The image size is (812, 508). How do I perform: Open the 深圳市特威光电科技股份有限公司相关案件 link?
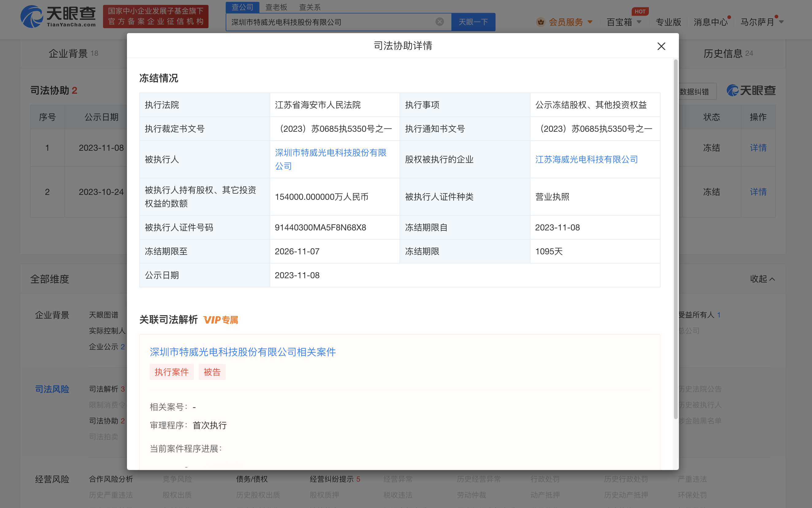point(243,352)
